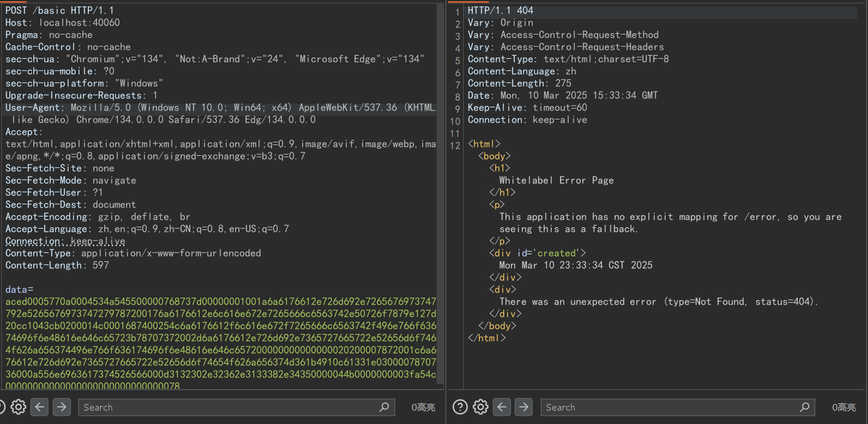Click the 'Vary: Origin' response header
Image resolution: width=868 pixels, height=424 pixels.
coord(501,22)
